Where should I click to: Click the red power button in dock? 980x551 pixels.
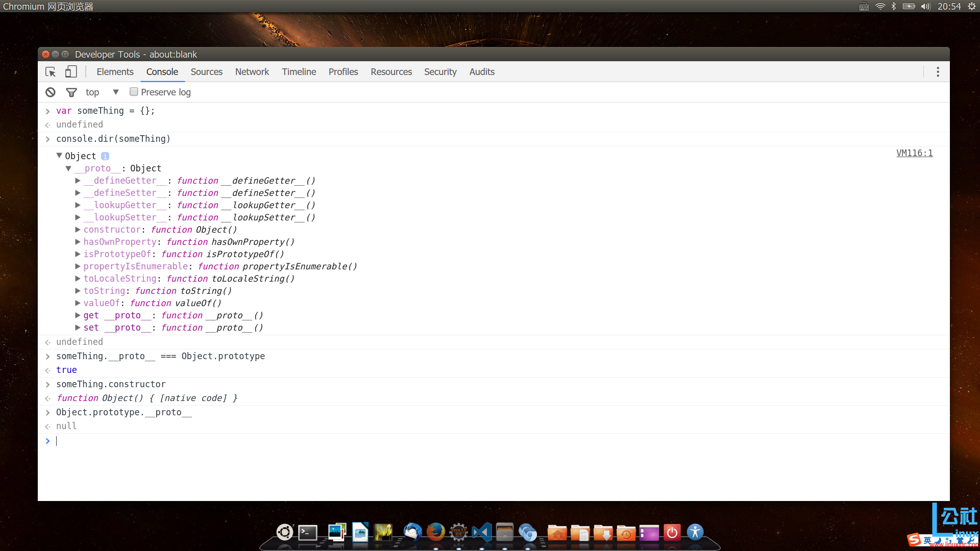point(672,533)
